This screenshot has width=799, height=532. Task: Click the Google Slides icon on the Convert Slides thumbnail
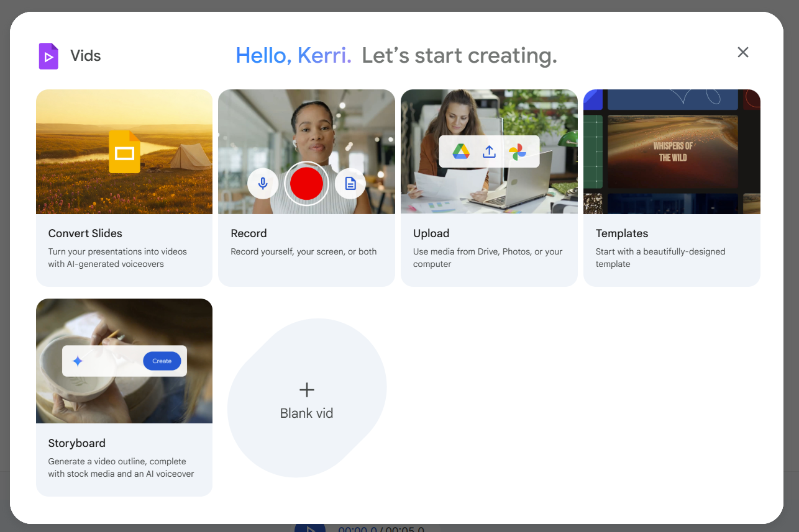tap(124, 151)
